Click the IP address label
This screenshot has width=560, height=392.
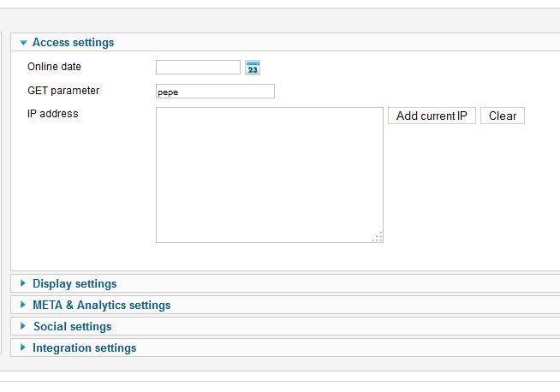pyautogui.click(x=53, y=114)
